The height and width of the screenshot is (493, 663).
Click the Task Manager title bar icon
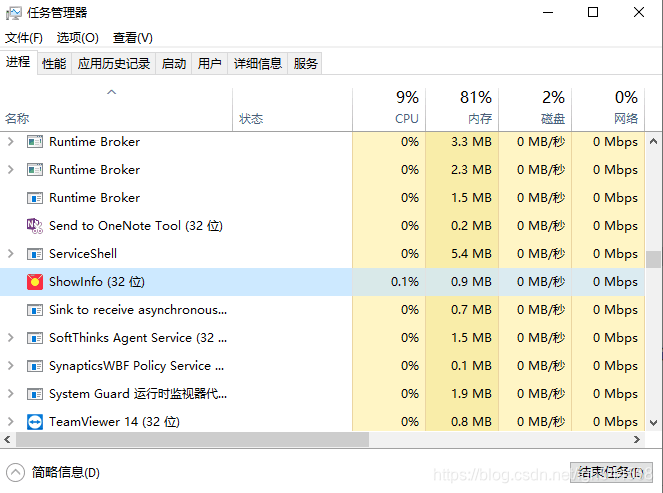coord(13,13)
